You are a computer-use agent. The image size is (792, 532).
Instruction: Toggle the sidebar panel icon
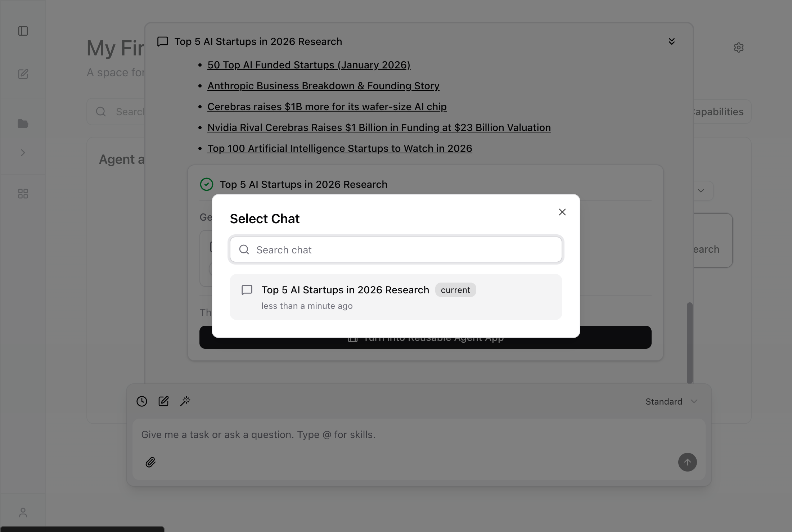[23, 31]
